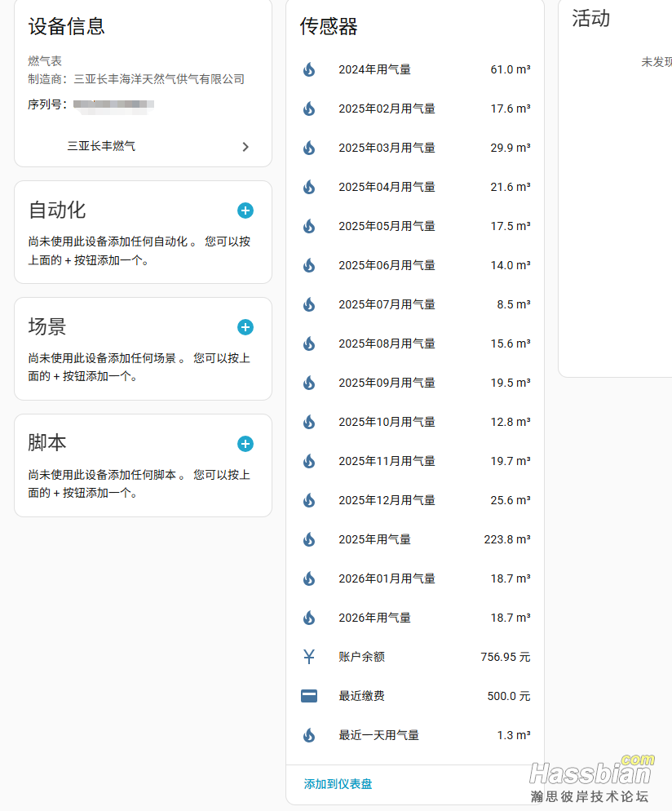Add a new automation with plus icon
Viewport: 672px width, 811px height.
click(x=245, y=211)
